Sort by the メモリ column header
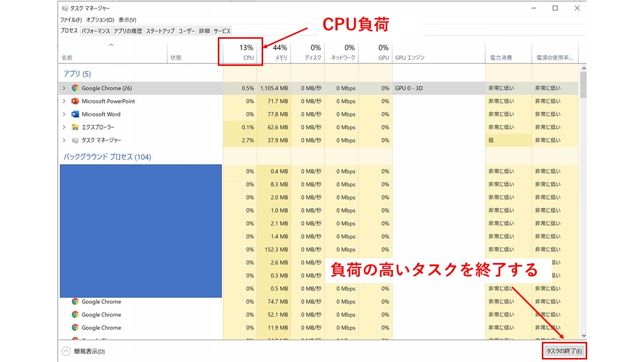This screenshot has width=644, height=362. (274, 52)
